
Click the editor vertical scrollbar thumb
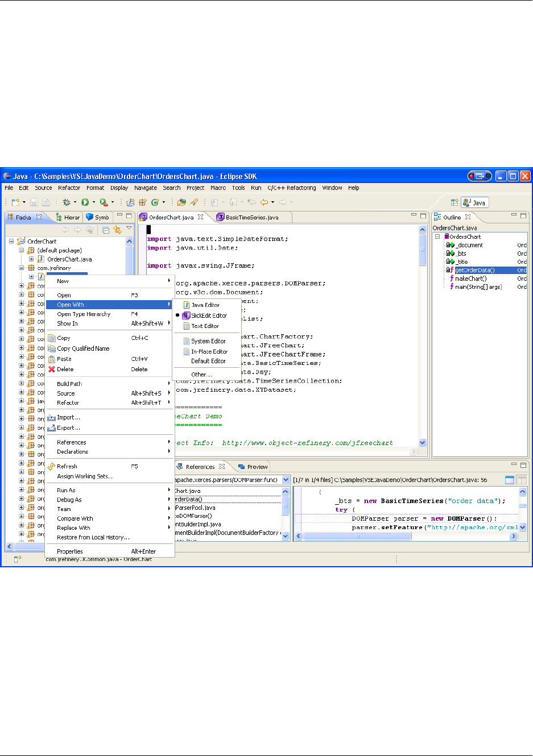(x=423, y=250)
